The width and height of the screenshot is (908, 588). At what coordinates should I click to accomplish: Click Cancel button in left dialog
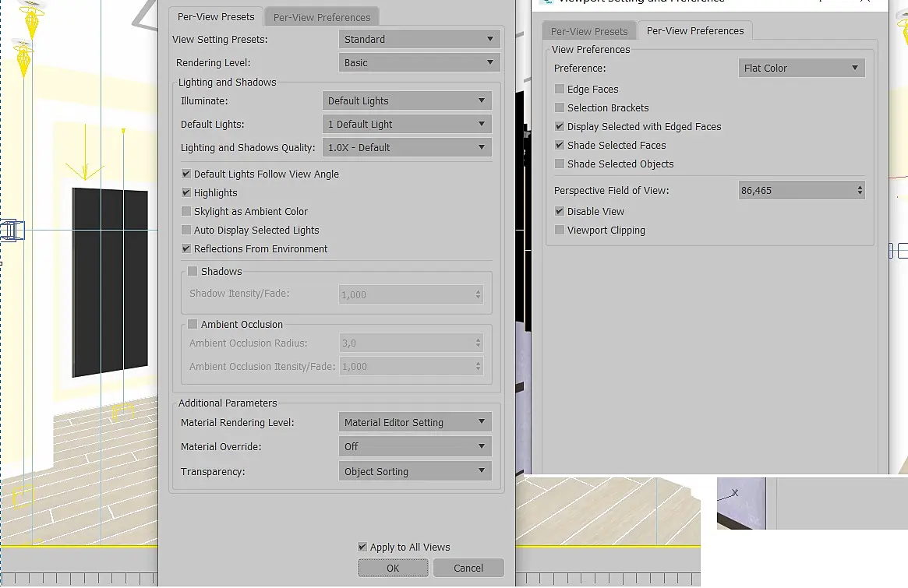468,568
